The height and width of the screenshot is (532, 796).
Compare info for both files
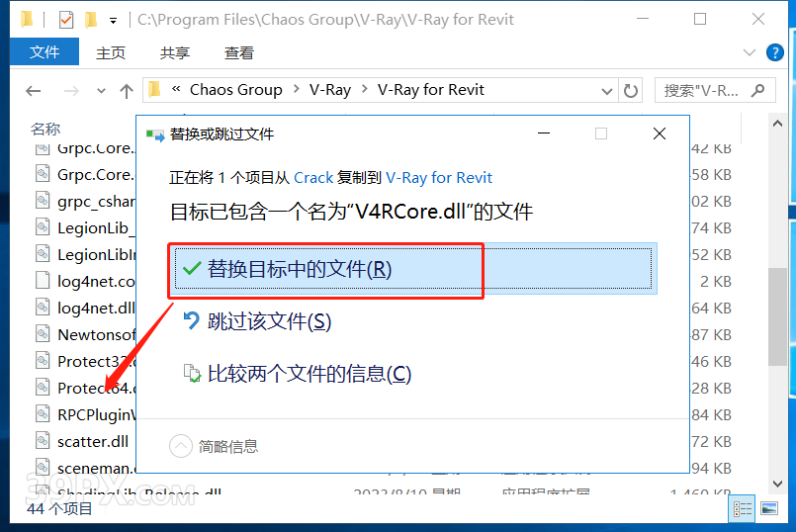coord(297,374)
